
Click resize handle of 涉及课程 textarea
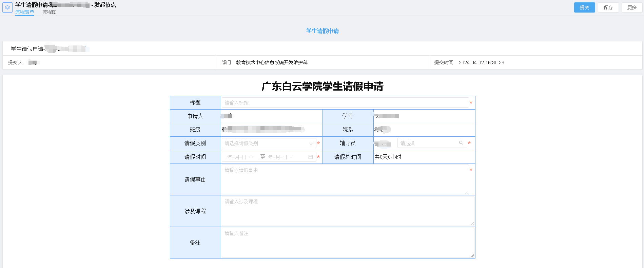pos(472,224)
